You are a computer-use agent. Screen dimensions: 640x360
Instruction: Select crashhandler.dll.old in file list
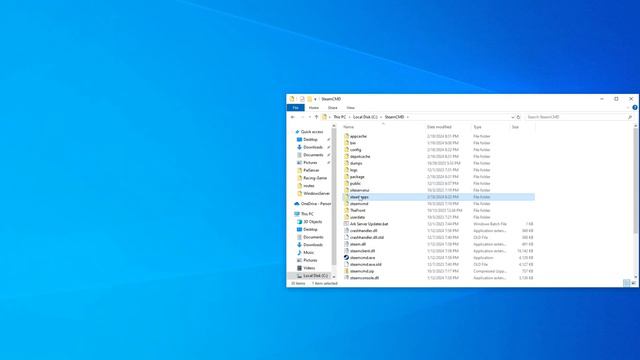point(367,238)
